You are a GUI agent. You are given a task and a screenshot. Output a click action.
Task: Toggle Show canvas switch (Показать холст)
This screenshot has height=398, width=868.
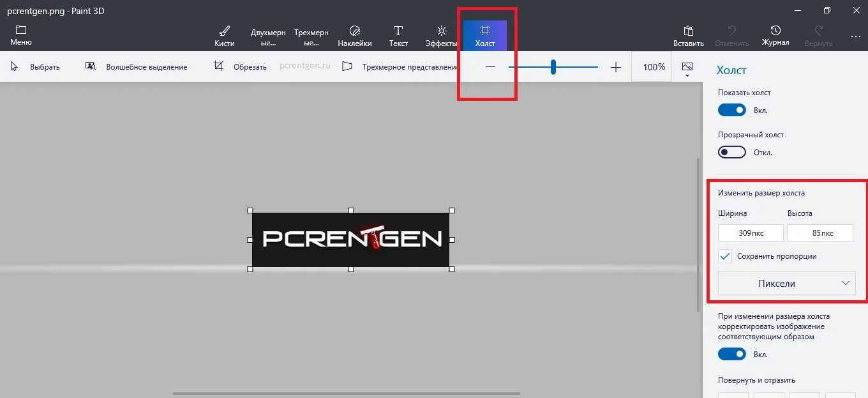(732, 110)
